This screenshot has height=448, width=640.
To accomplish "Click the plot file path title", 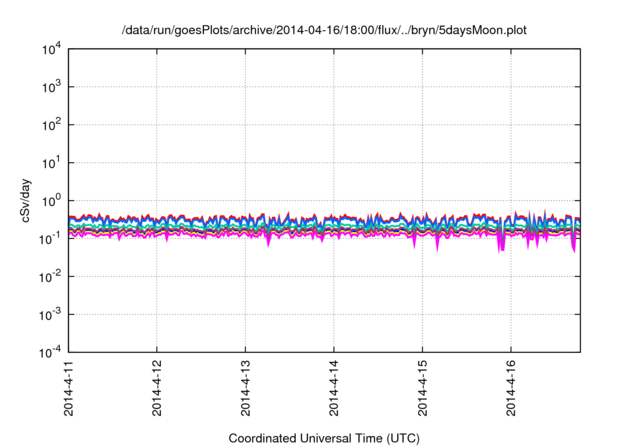I will [324, 30].
